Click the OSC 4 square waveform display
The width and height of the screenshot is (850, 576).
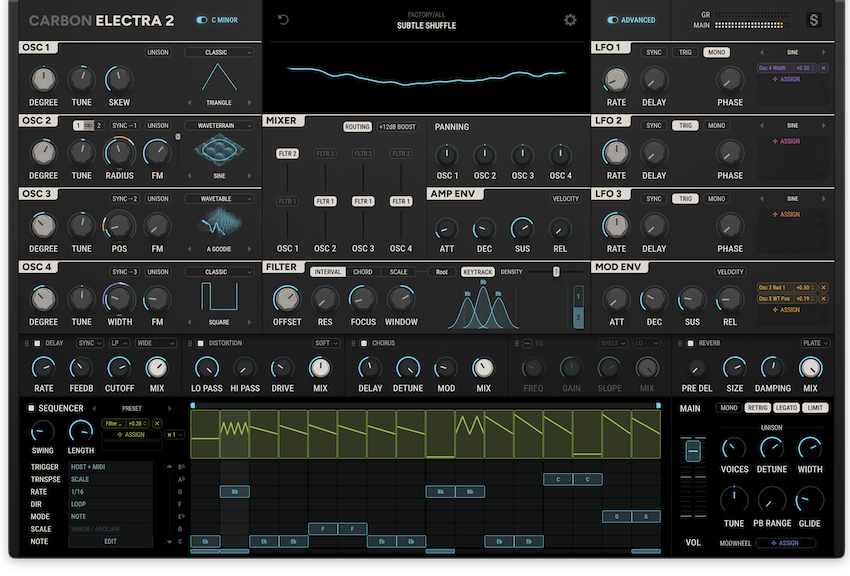coord(219,296)
